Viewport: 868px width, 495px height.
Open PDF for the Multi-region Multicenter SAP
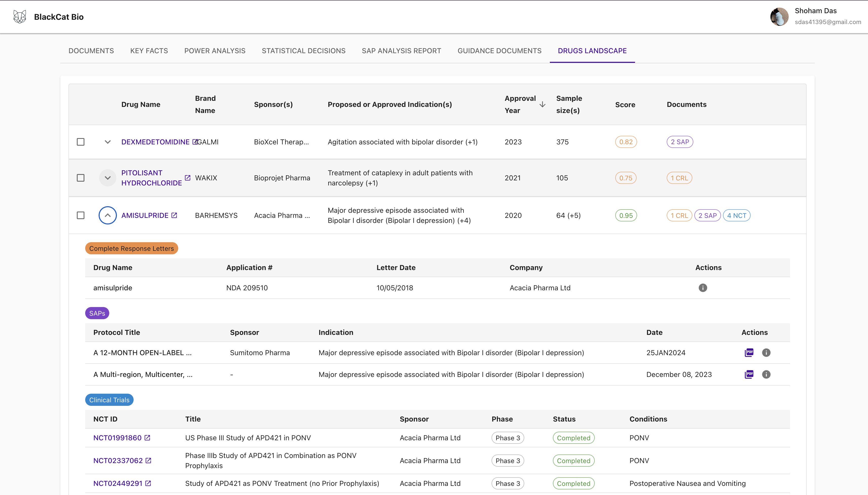coord(749,374)
